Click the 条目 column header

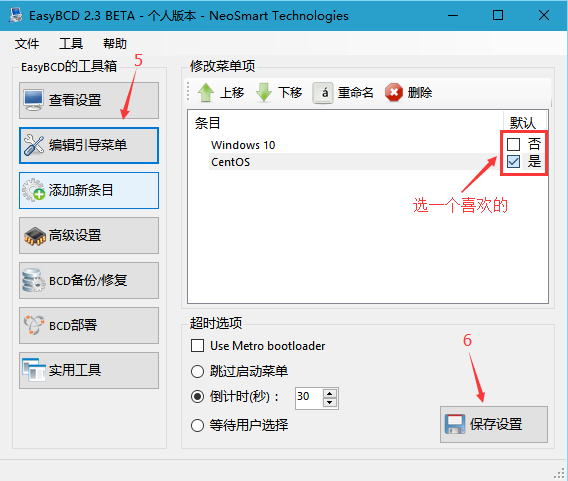(x=207, y=123)
